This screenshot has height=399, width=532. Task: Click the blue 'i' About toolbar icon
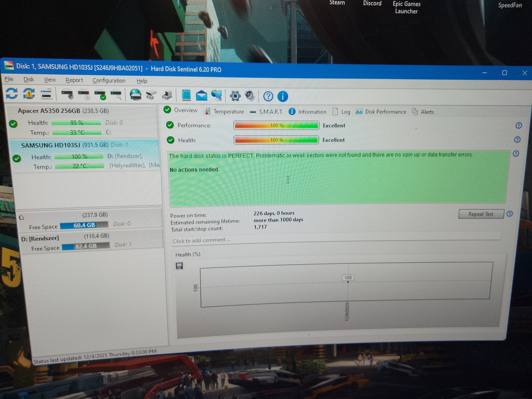click(x=283, y=96)
